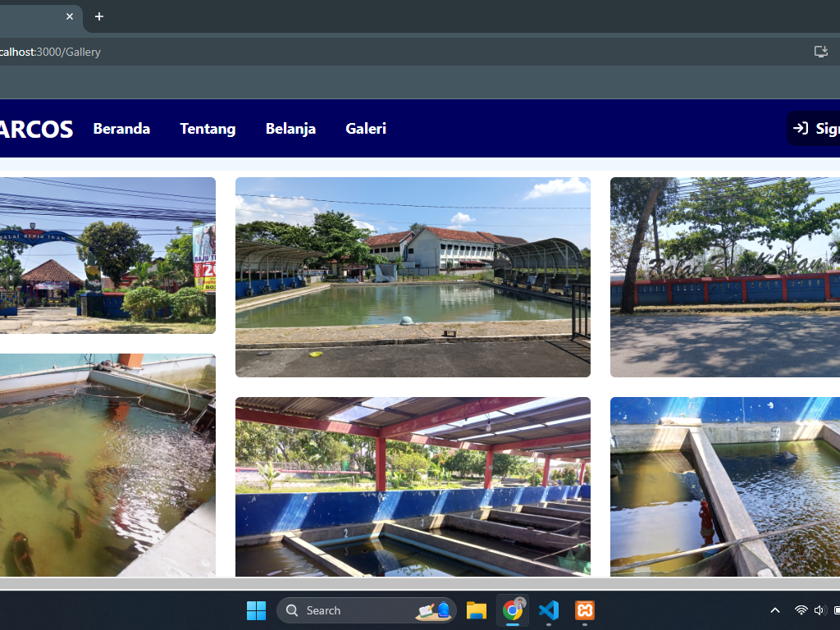Image resolution: width=840 pixels, height=630 pixels.
Task: Switch to Visual Studio Code in taskbar
Action: 549,610
